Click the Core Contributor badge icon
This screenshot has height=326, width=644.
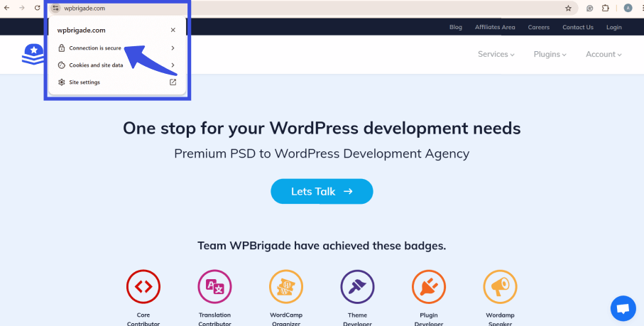click(x=143, y=287)
